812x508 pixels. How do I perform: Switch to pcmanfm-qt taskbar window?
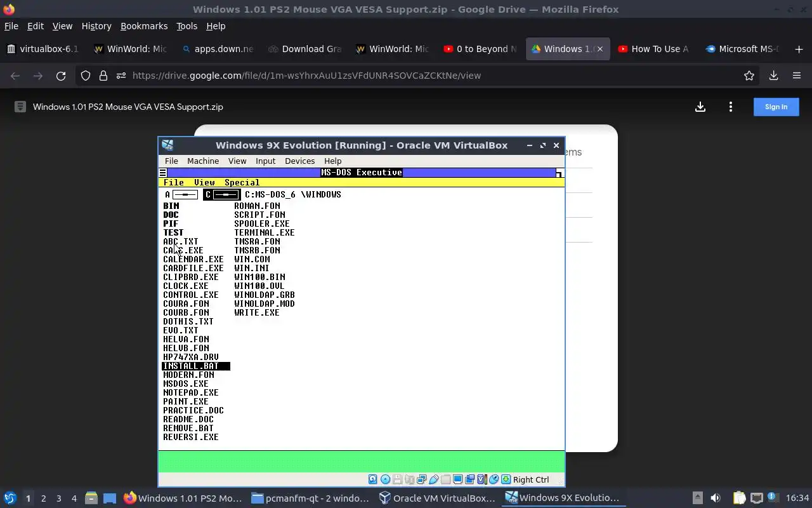coord(310,498)
